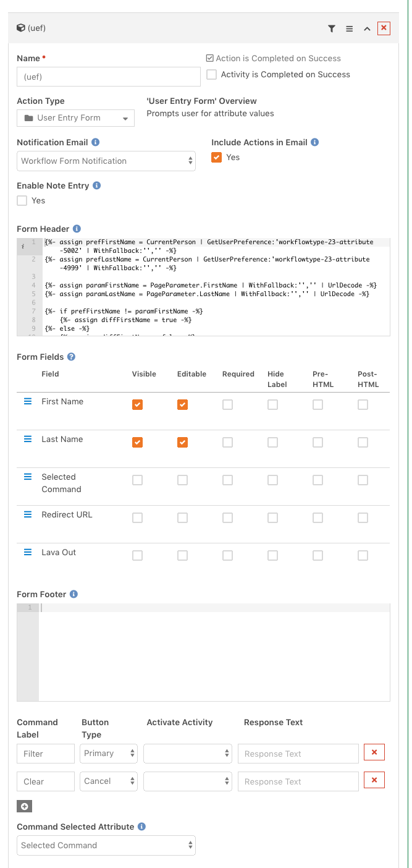Click the Name input field
Viewport: 412px width, 868px height.
coord(109,77)
